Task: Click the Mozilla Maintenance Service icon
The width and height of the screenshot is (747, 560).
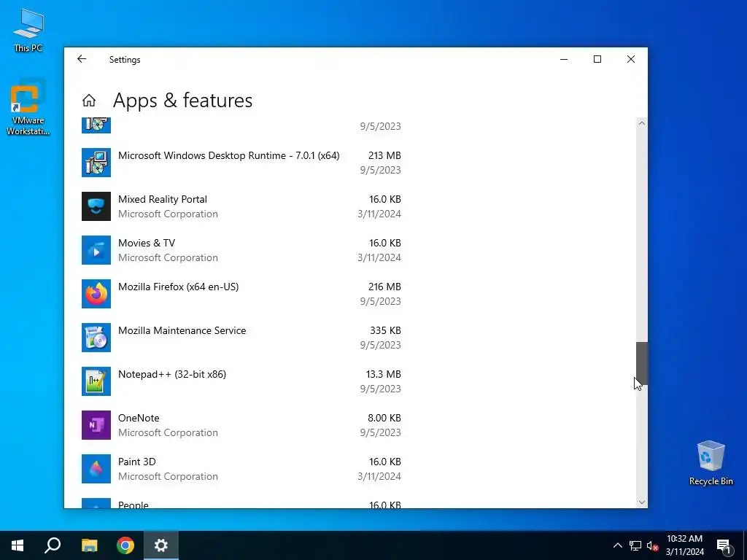Action: pos(96,338)
